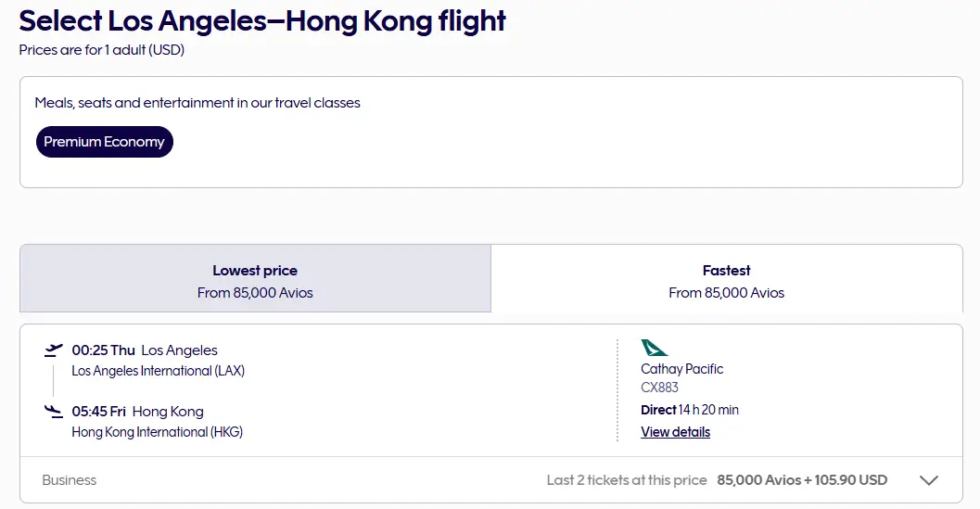The image size is (980, 509).
Task: Click the Premium Economy button
Action: pyautogui.click(x=105, y=142)
